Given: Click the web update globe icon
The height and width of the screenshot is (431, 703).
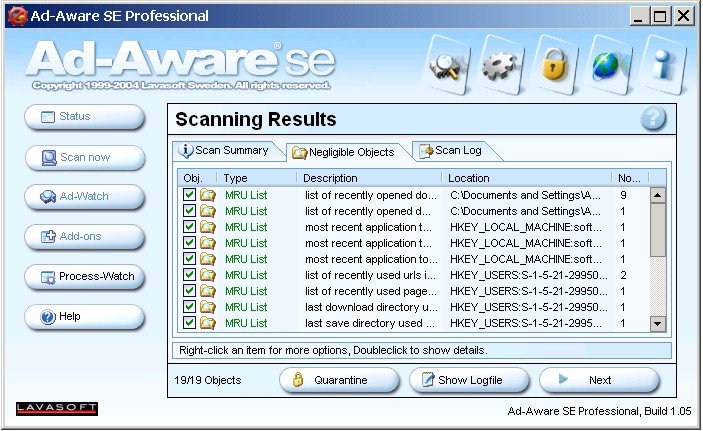Looking at the screenshot, I should coord(608,67).
